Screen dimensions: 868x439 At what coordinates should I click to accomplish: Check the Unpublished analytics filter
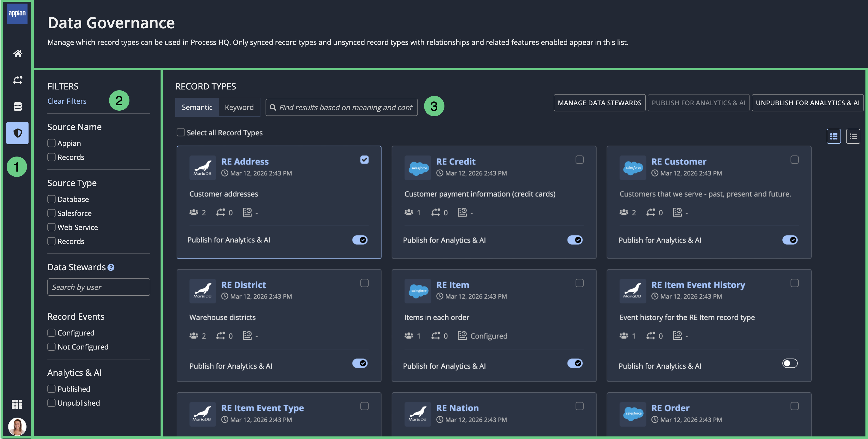[51, 403]
